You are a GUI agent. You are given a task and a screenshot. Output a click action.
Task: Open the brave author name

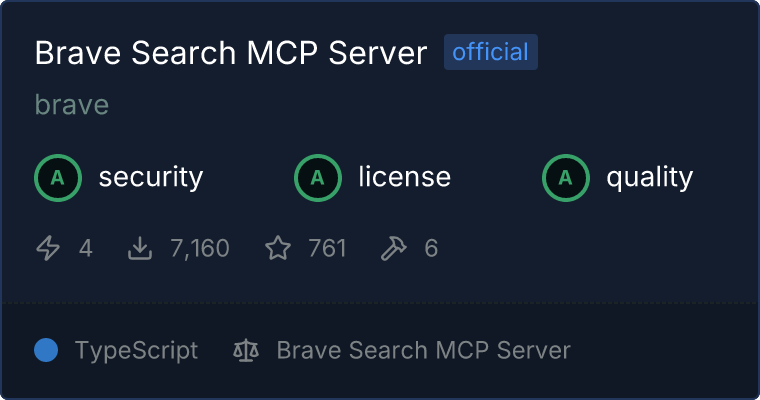72,105
